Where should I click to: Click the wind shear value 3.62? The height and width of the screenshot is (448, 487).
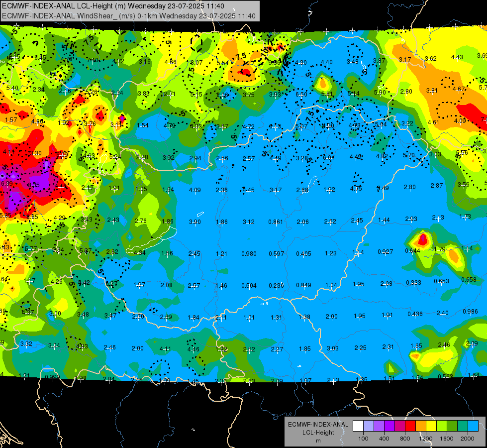tap(431, 58)
